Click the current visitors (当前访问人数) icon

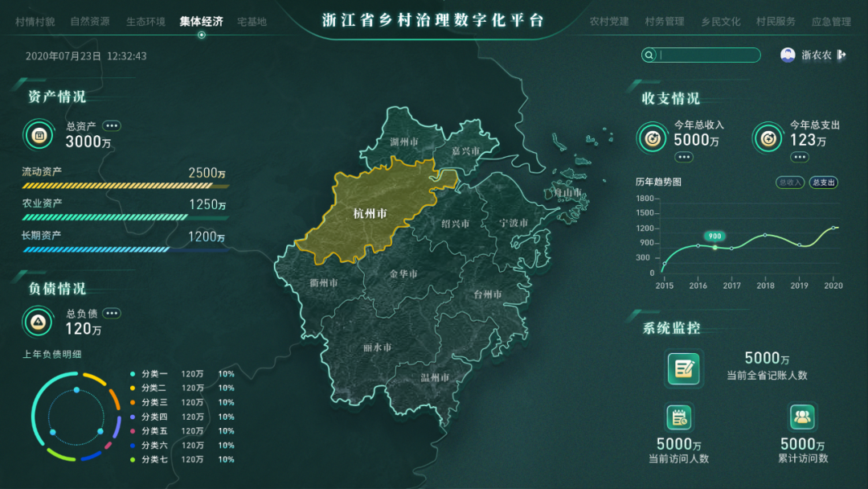(679, 417)
